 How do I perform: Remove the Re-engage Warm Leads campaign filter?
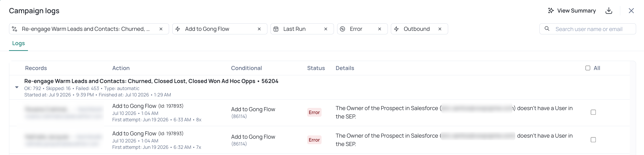point(161,29)
